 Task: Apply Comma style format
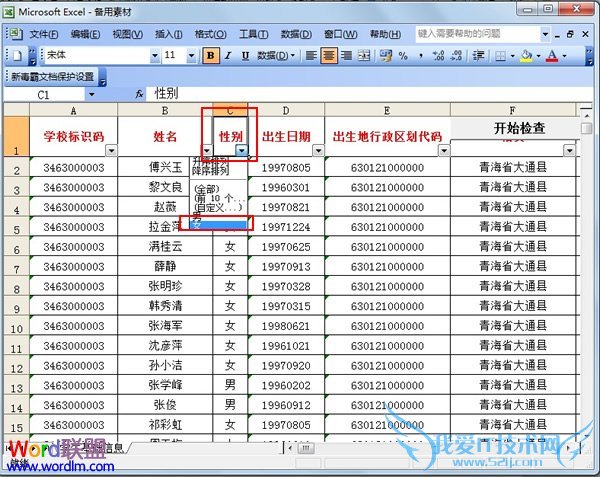click(421, 56)
